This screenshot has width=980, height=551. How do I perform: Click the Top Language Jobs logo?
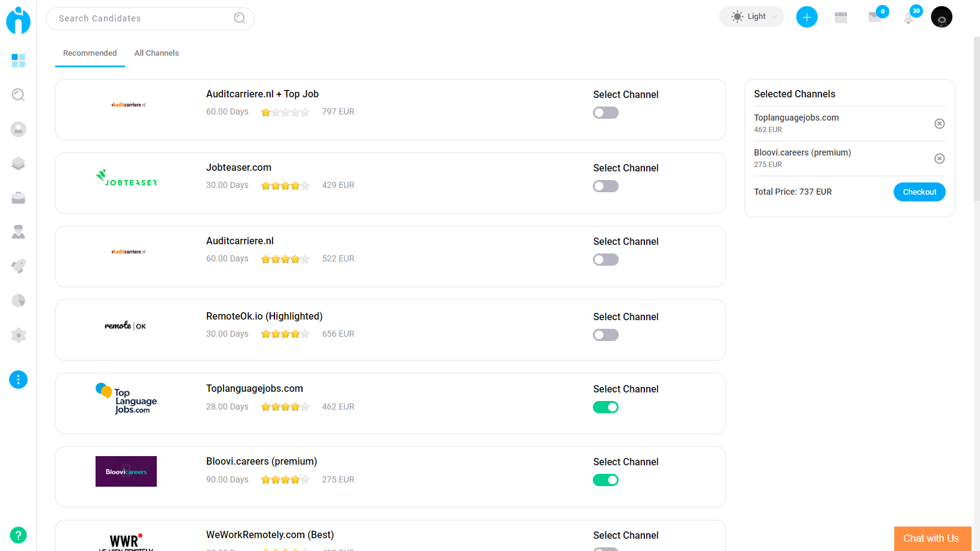pyautogui.click(x=126, y=399)
